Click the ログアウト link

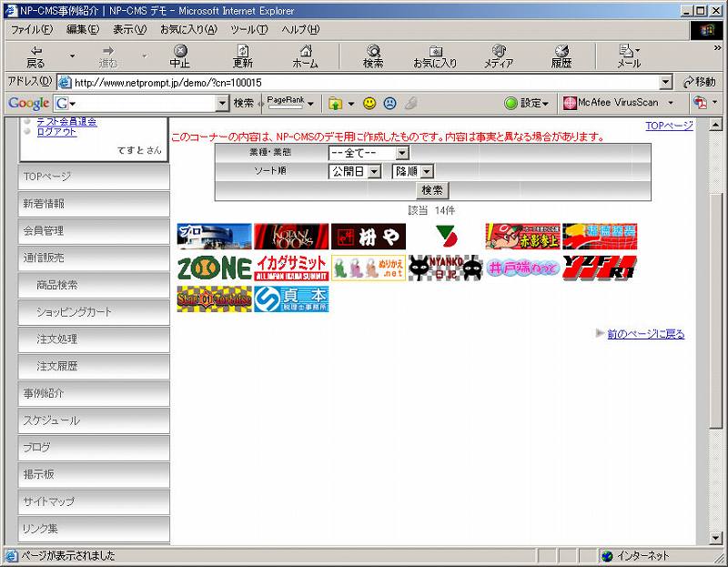(56, 132)
